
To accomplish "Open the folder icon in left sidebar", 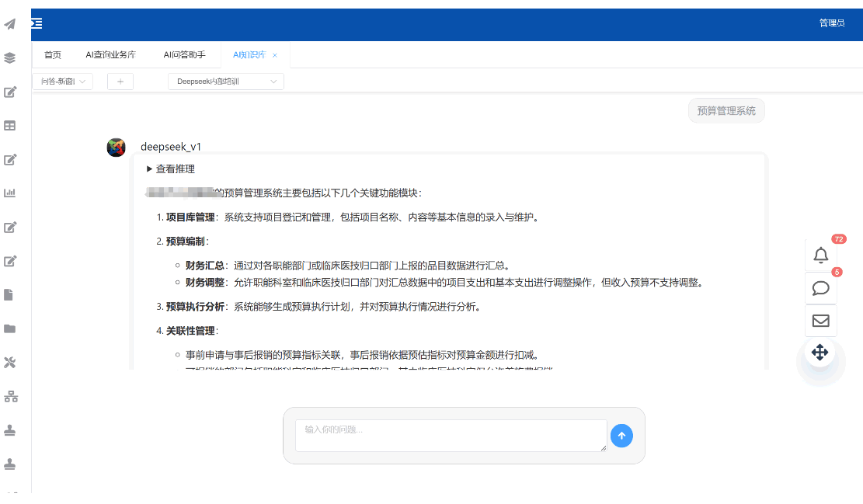I will click(10, 328).
